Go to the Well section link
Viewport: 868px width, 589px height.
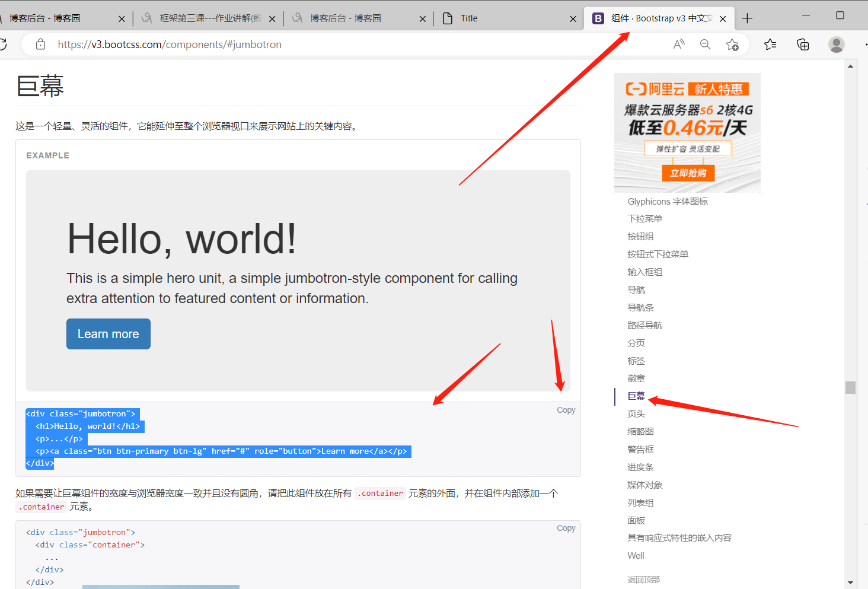coord(636,556)
